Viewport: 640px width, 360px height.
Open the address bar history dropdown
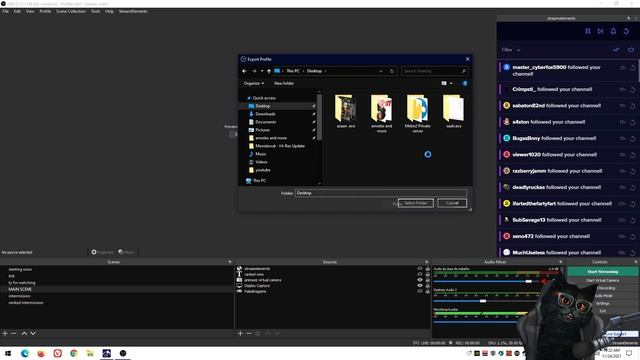381,71
